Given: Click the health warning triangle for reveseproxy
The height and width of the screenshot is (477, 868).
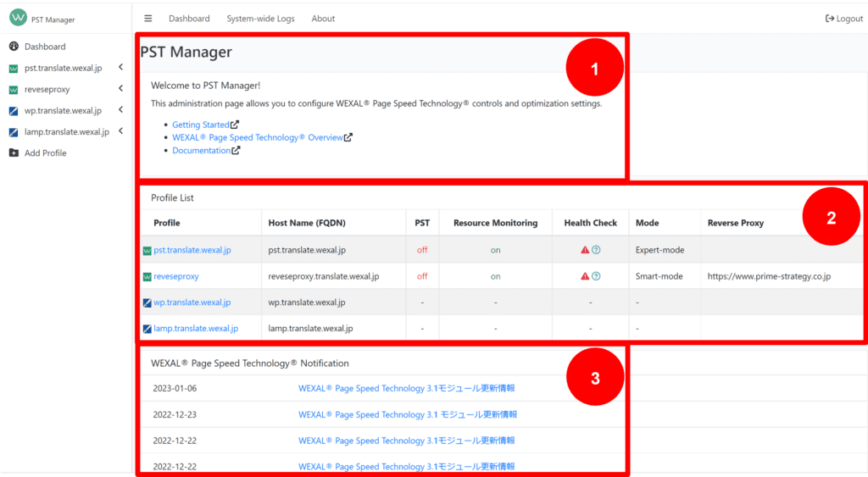Looking at the screenshot, I should click(x=585, y=275).
